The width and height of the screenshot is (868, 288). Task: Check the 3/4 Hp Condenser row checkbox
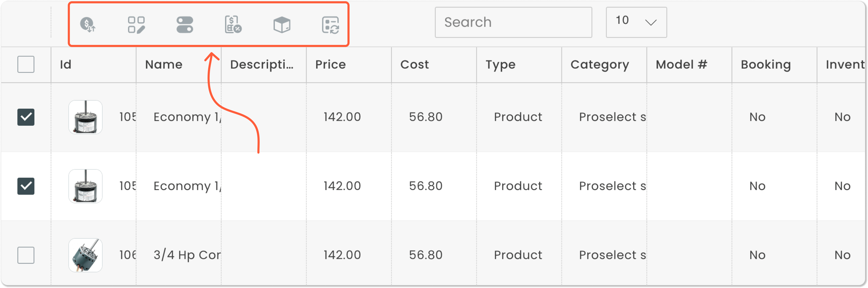[x=26, y=255]
